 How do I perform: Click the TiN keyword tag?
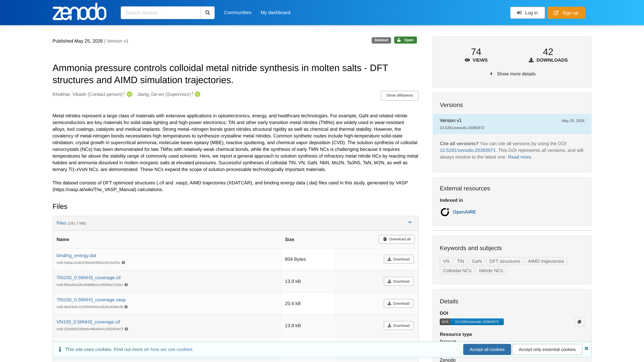tap(461, 261)
